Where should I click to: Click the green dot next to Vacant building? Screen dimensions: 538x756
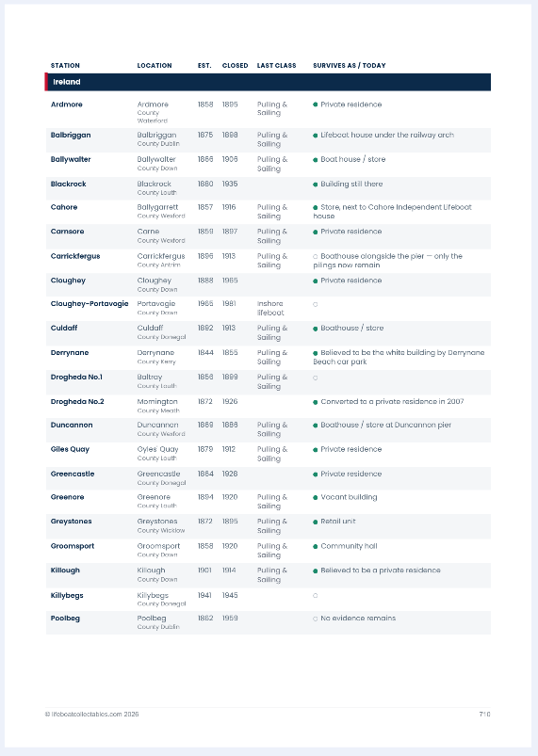point(315,498)
